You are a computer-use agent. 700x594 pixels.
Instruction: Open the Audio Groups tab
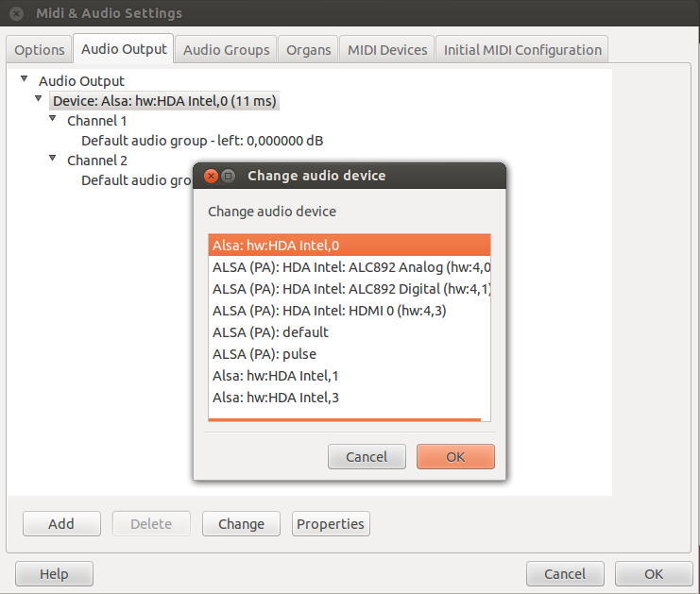pos(227,49)
